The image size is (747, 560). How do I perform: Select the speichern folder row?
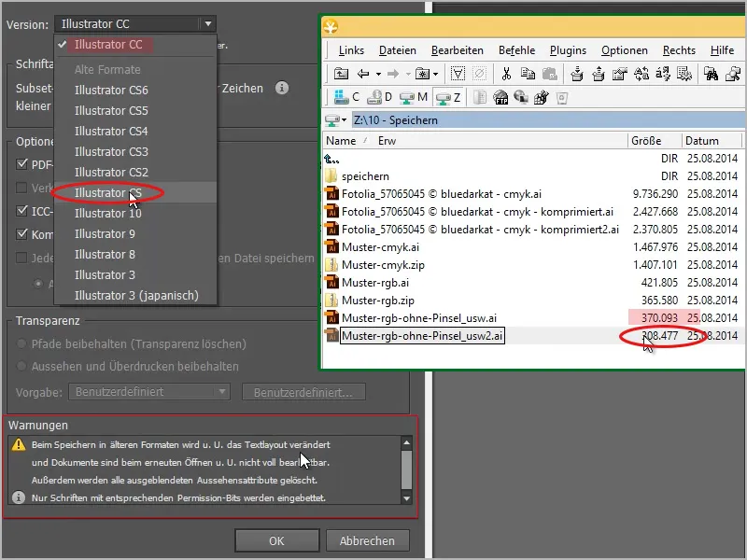531,176
